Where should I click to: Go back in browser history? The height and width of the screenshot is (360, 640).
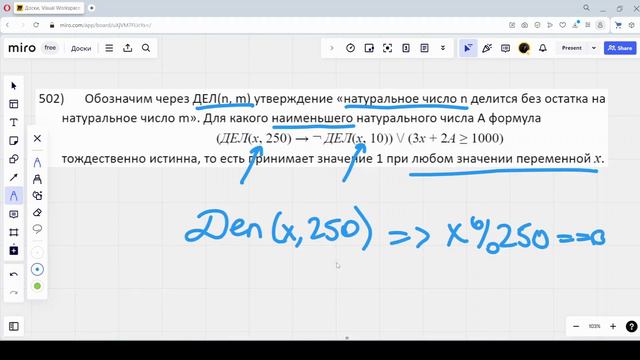[x=7, y=25]
